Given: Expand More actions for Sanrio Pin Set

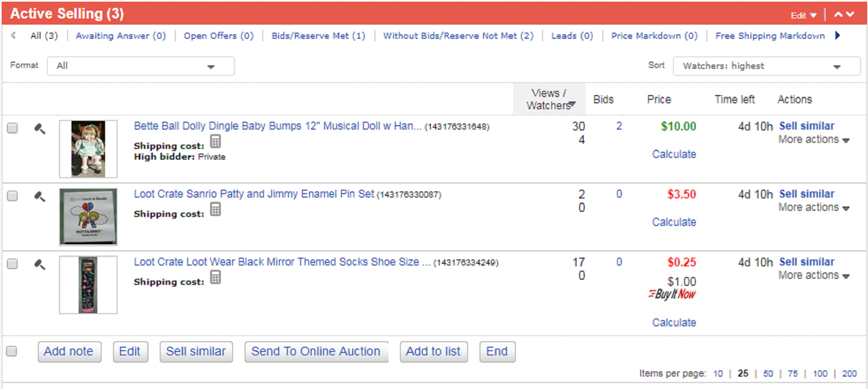Looking at the screenshot, I should click(814, 207).
